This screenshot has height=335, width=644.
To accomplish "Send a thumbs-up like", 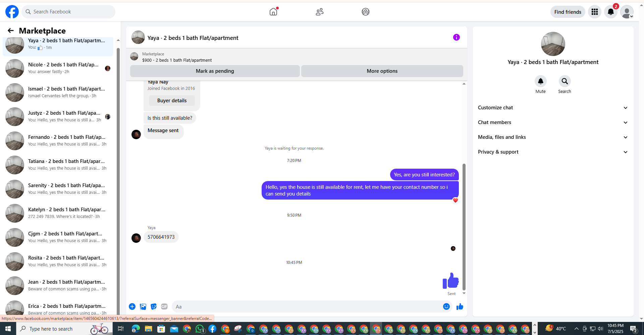I will pos(460,306).
